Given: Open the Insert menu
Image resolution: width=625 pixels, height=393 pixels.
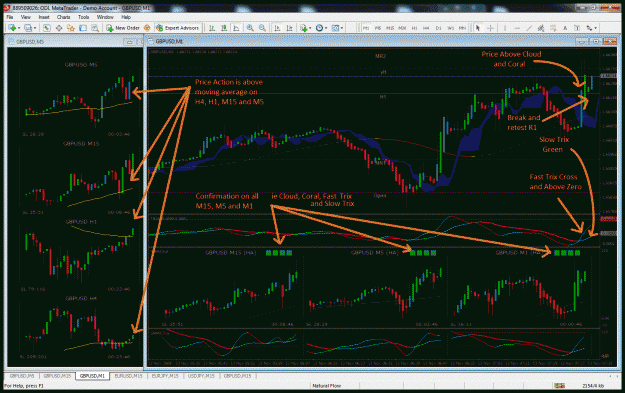Looking at the screenshot, I should (44, 17).
